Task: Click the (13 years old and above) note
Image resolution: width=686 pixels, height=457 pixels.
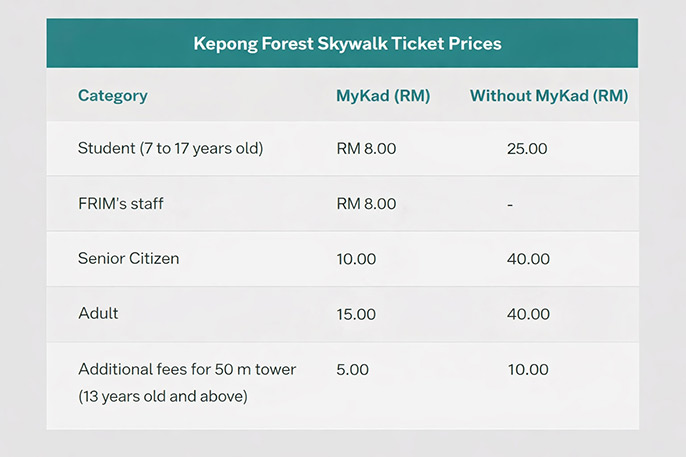Action: [162, 396]
